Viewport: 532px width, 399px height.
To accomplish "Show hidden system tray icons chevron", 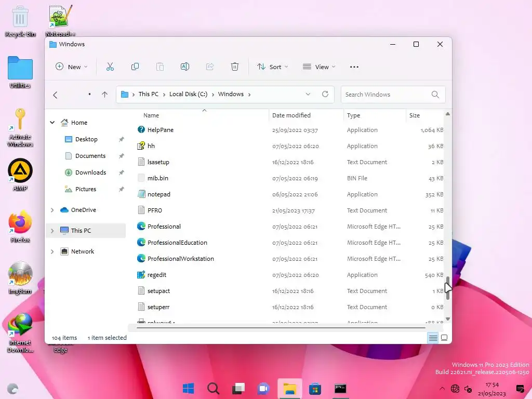I will pyautogui.click(x=442, y=389).
